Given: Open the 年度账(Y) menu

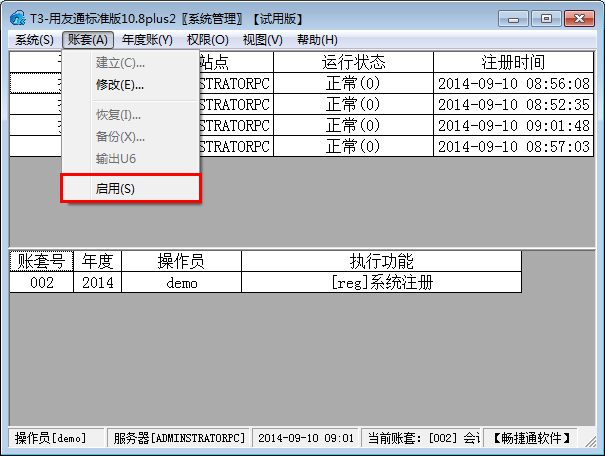Looking at the screenshot, I should click(147, 40).
